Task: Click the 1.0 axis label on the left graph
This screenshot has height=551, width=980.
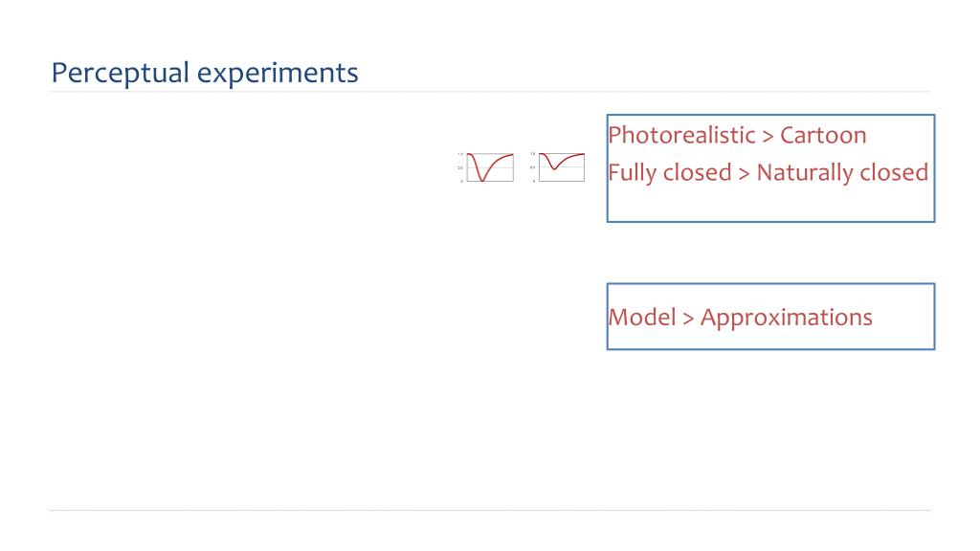Action: 460,154
